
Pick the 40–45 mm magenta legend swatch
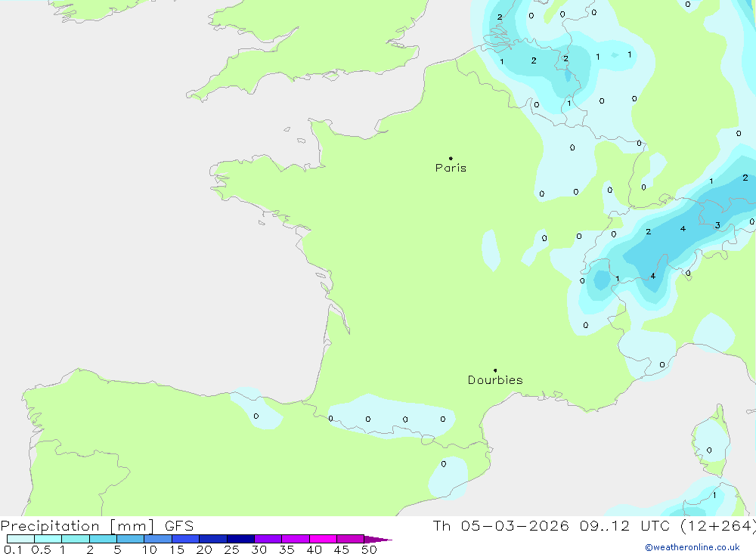click(x=323, y=539)
